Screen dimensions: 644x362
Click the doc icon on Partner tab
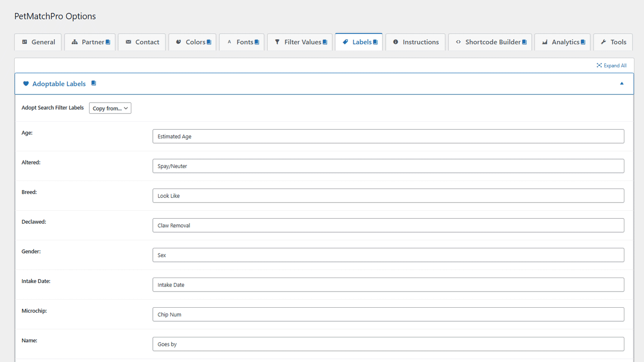(108, 42)
